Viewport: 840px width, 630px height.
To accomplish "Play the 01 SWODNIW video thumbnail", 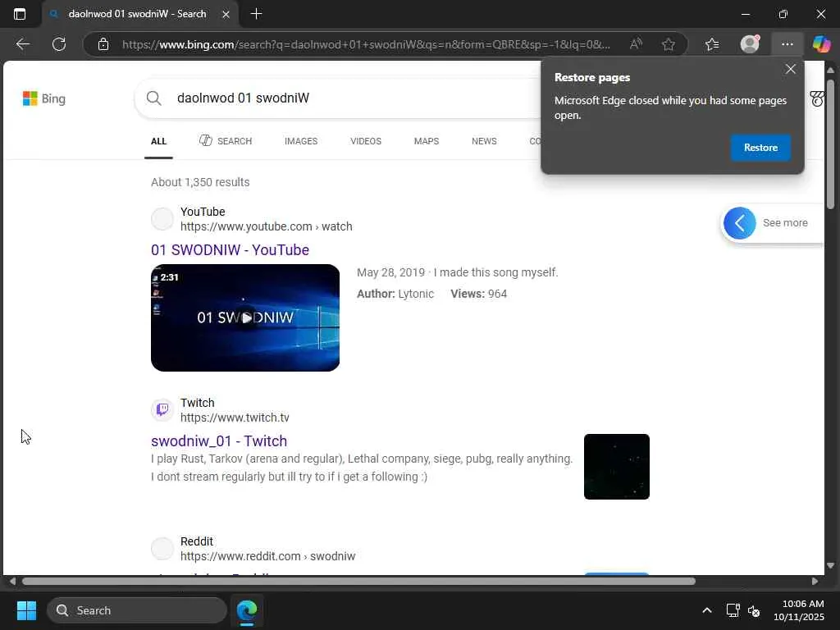I will pyautogui.click(x=245, y=317).
